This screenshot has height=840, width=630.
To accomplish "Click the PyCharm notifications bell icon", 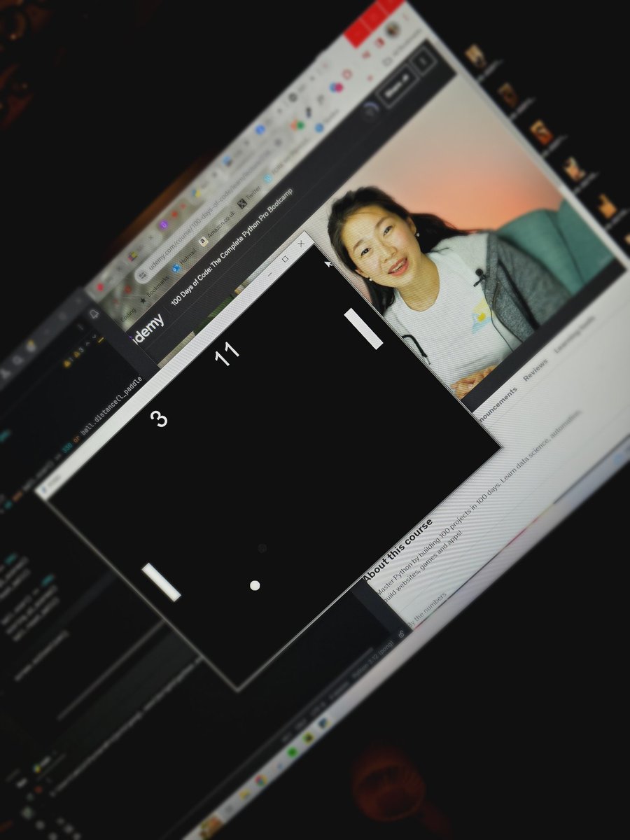I will coord(94,314).
